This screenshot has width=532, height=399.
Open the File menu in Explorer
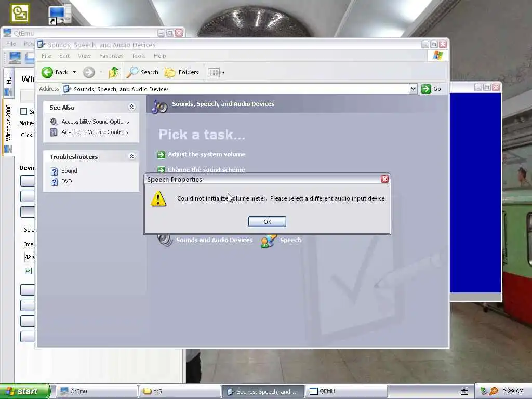[x=46, y=56]
